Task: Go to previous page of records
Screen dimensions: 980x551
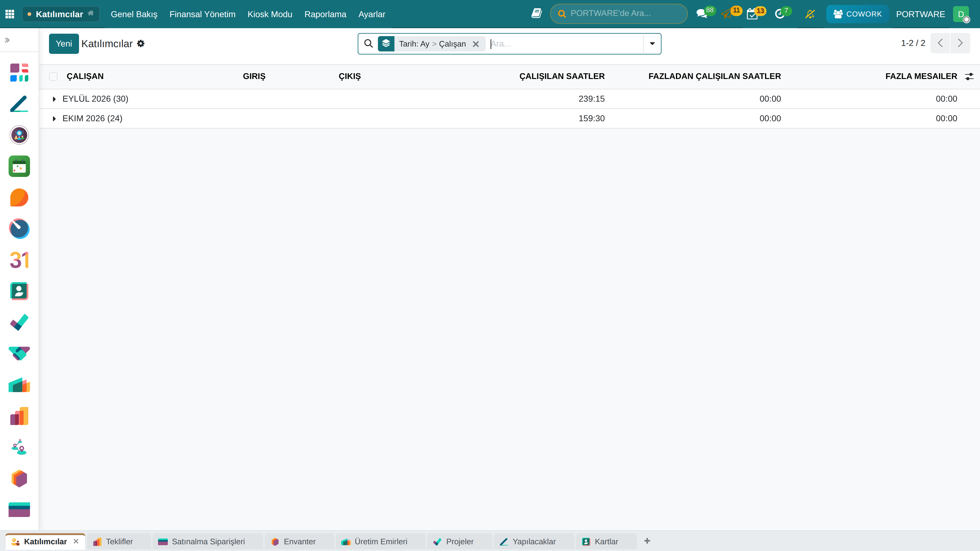Action: point(940,43)
